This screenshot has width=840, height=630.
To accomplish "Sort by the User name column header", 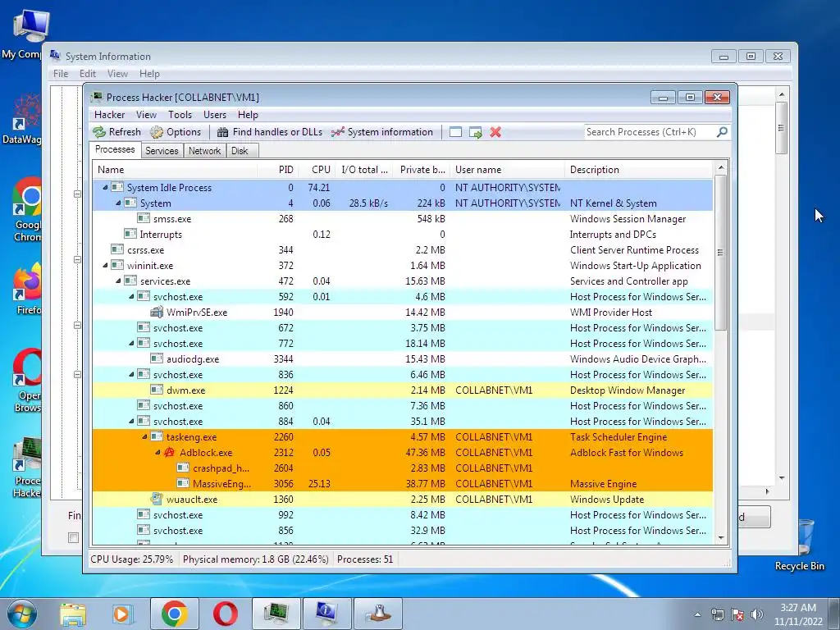I will pos(507,170).
